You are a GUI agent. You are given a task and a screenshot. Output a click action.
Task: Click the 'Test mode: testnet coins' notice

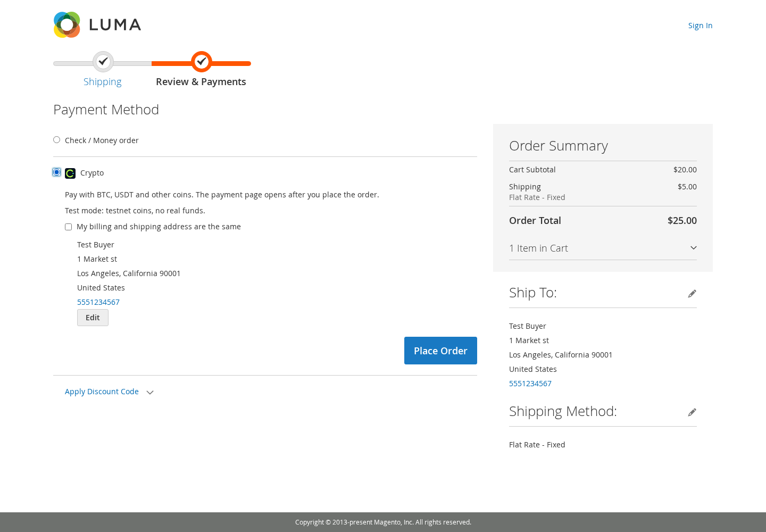pyautogui.click(x=135, y=211)
